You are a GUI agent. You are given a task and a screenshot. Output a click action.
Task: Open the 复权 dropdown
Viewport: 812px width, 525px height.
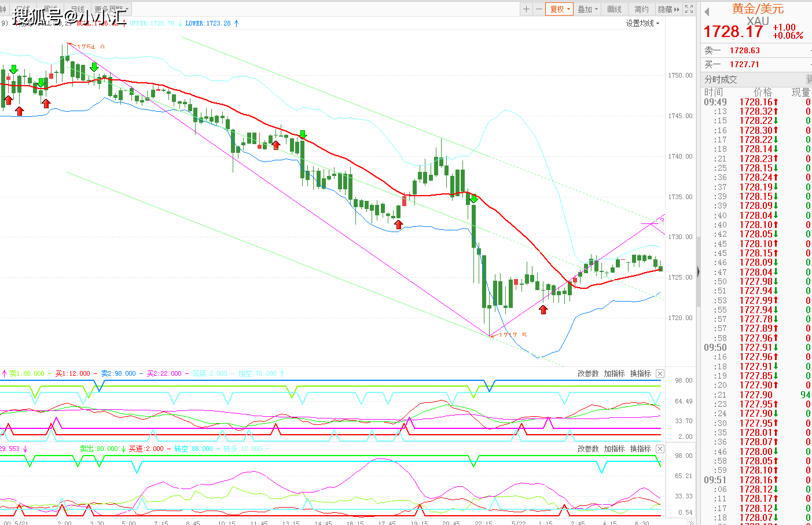pyautogui.click(x=560, y=9)
